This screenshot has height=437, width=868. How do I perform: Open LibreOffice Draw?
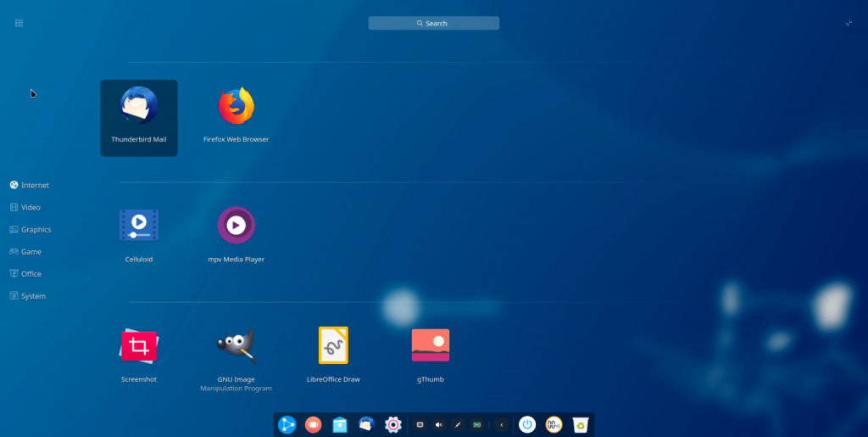[333, 356]
